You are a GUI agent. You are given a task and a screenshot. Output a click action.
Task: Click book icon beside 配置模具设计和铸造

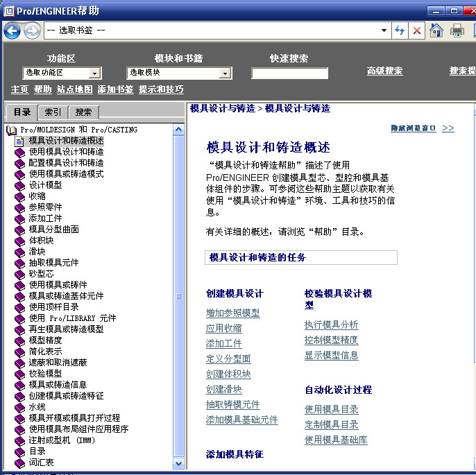point(19,164)
